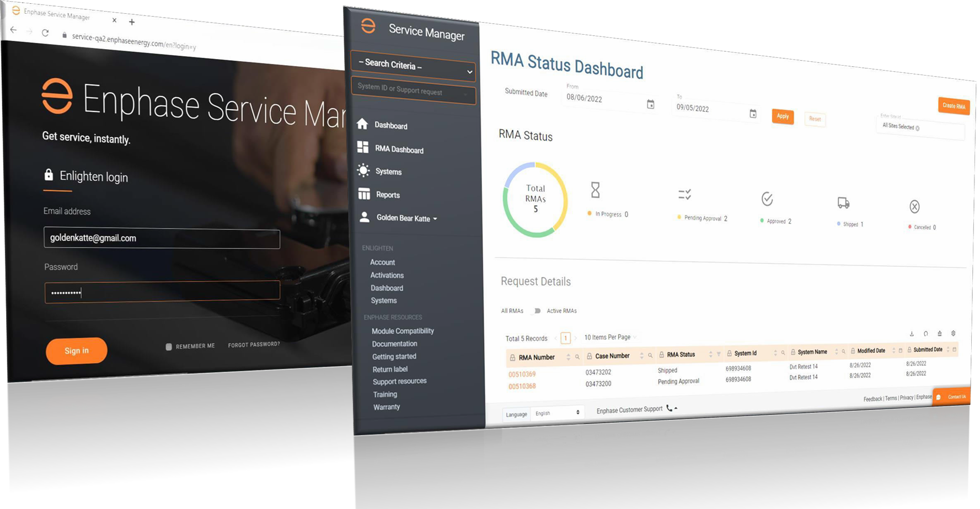Viewport: 980px width, 509px height.
Task: Click the Apply date filter button
Action: point(783,116)
